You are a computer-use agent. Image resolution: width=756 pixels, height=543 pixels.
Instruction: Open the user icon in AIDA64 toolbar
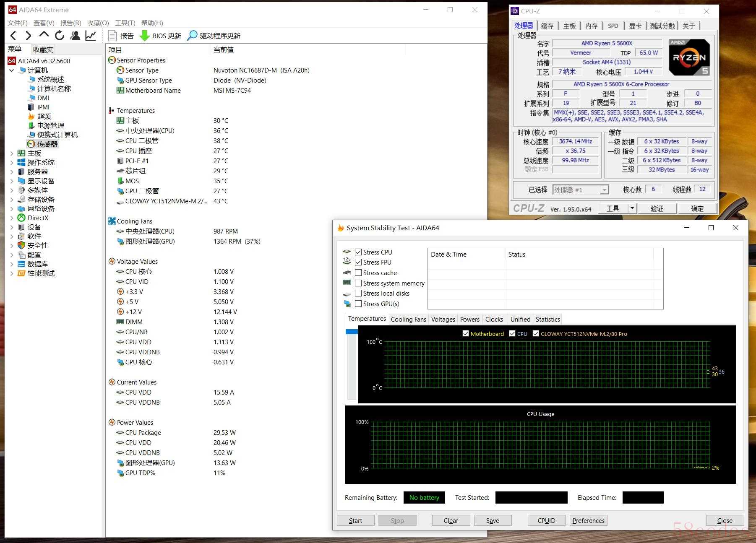point(76,36)
